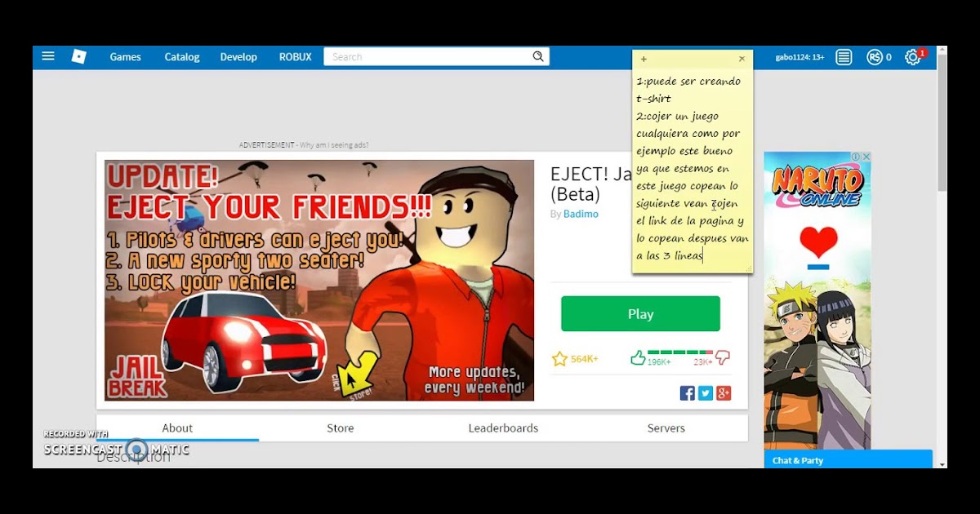This screenshot has height=514, width=980.
Task: Click the Roblox logo home icon
Action: (79, 57)
